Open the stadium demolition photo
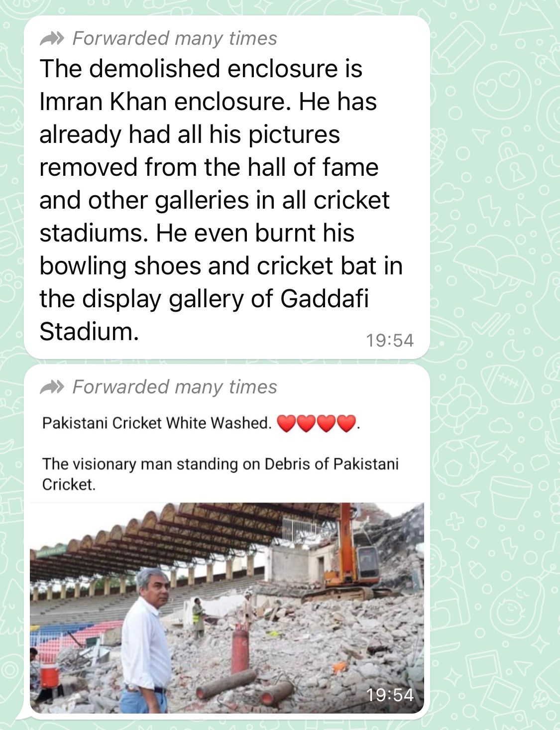The width and height of the screenshot is (560, 730). (227, 608)
